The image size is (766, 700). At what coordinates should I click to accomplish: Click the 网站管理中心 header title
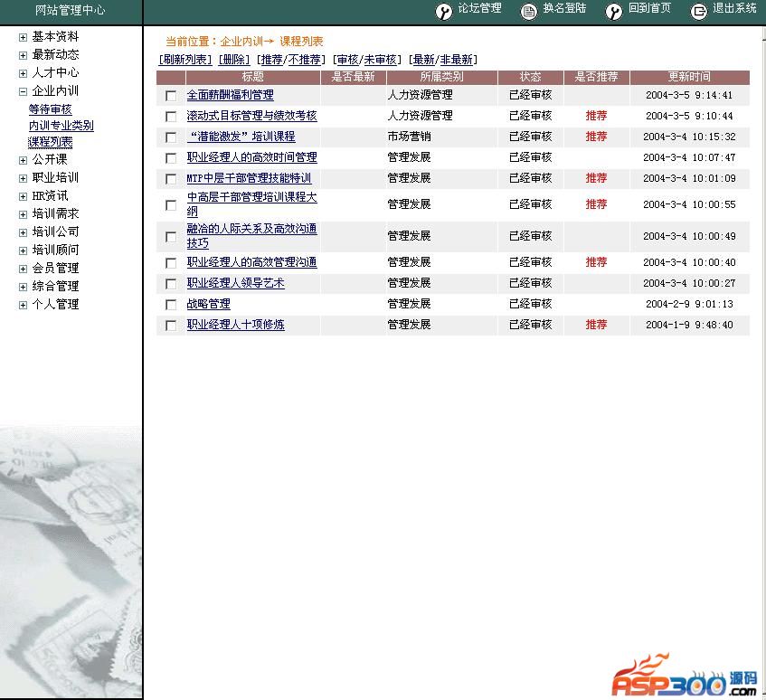pyautogui.click(x=71, y=10)
